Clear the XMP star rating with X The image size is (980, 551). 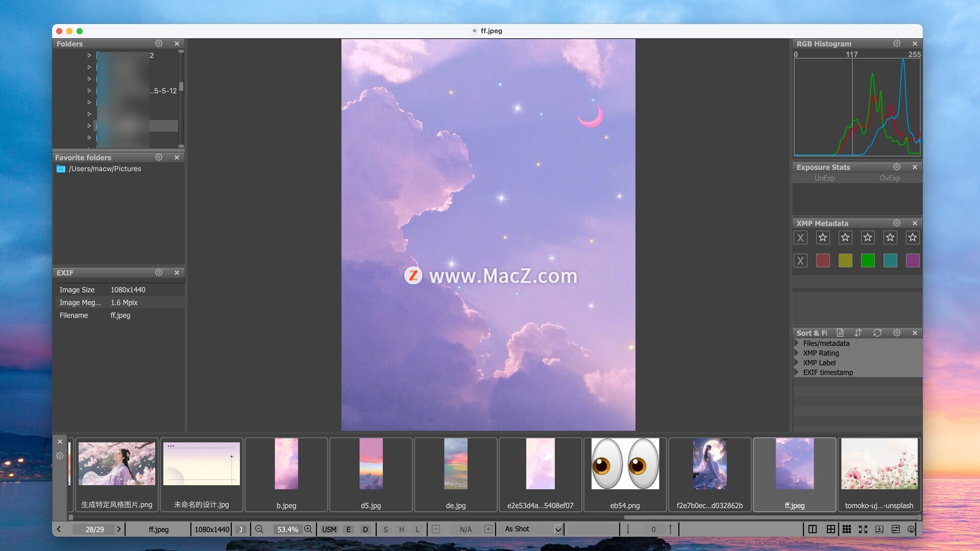tap(800, 237)
